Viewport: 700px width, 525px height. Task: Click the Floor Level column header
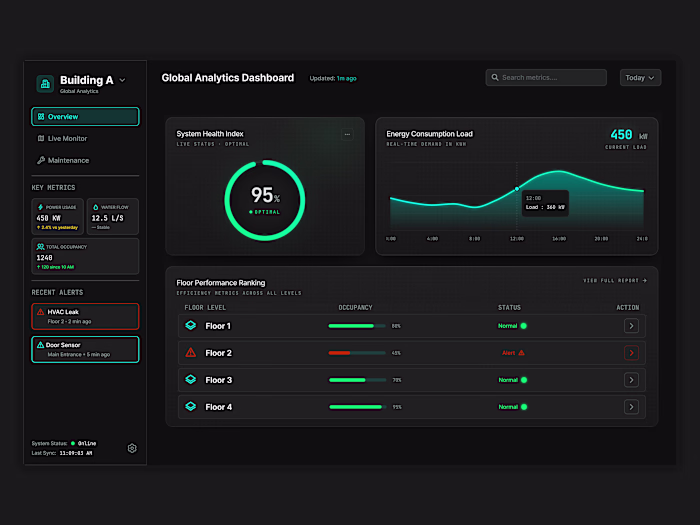(205, 308)
